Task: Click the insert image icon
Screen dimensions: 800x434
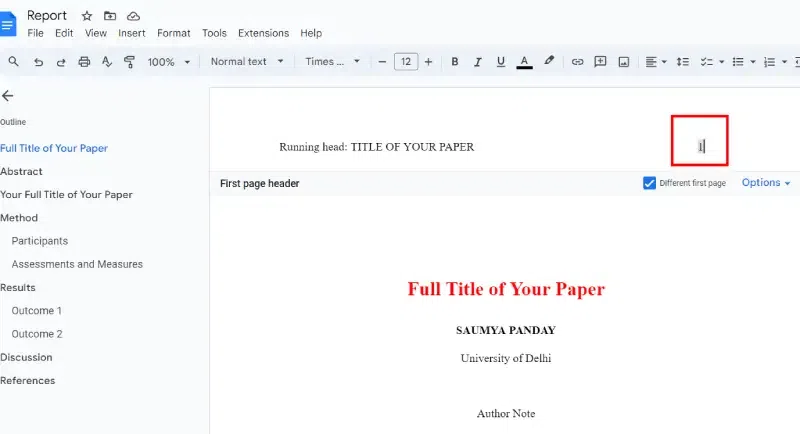Action: (x=623, y=62)
